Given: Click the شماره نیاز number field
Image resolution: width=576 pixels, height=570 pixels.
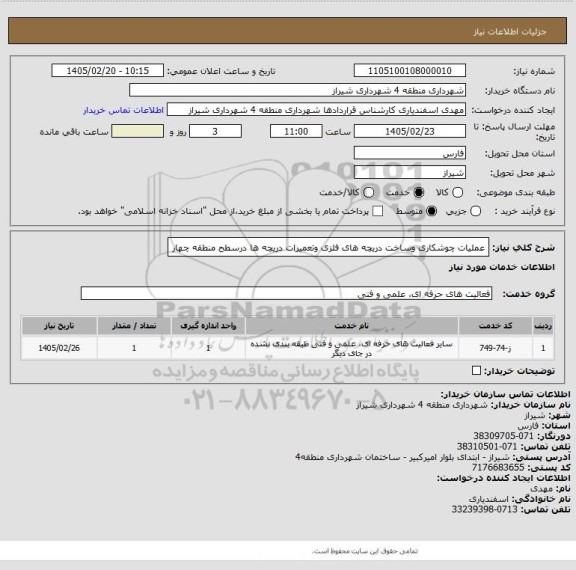Looking at the screenshot, I should 410,71.
